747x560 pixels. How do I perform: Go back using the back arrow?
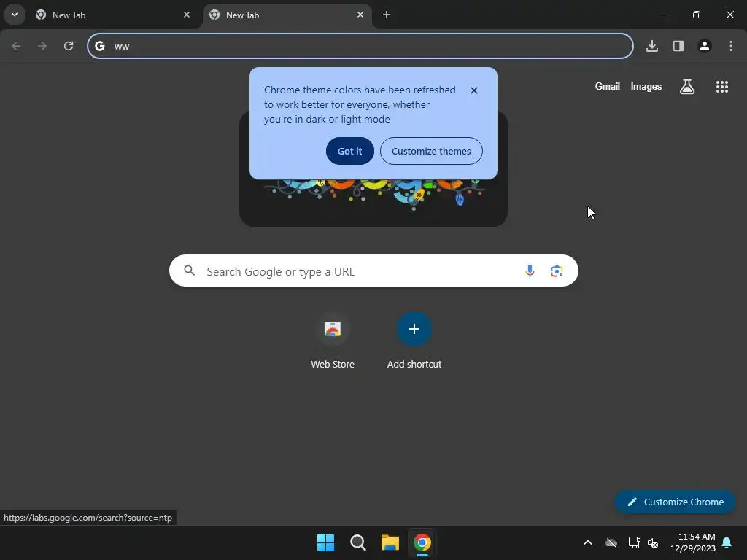16,46
